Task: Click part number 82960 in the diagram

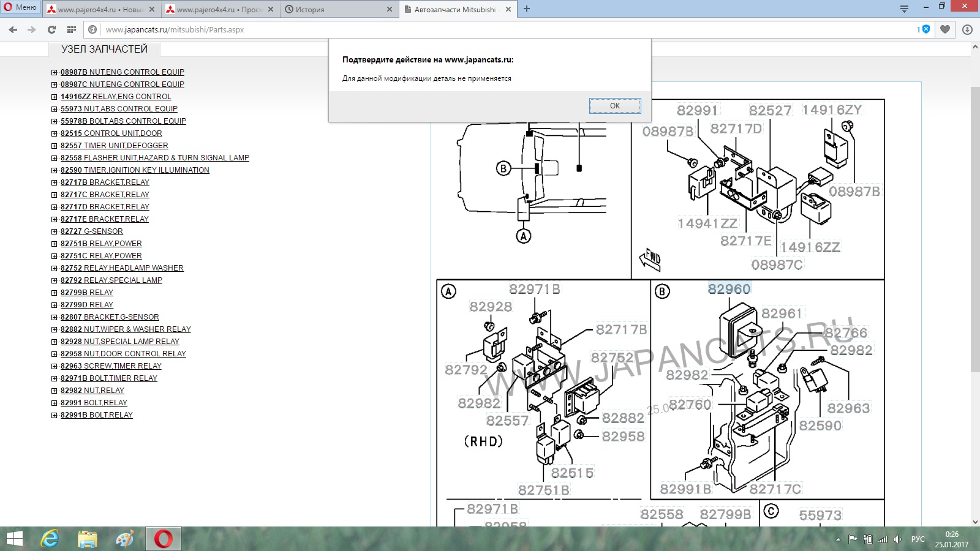Action: (729, 289)
